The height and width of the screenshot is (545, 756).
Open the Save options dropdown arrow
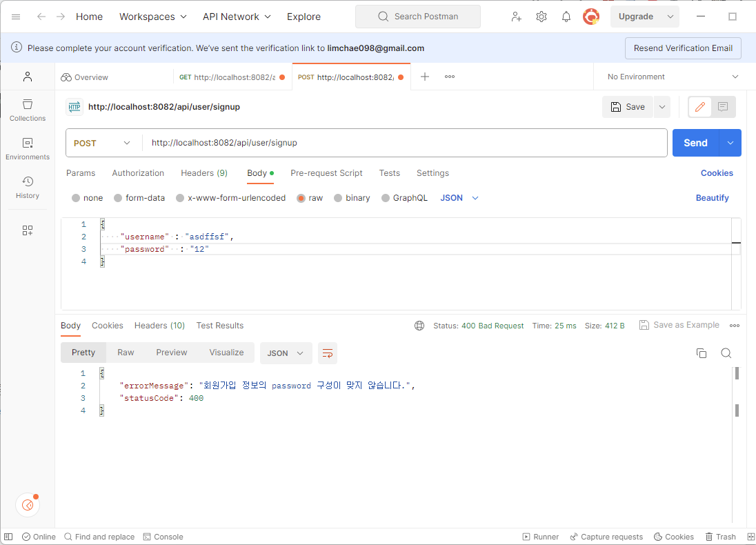(x=662, y=107)
